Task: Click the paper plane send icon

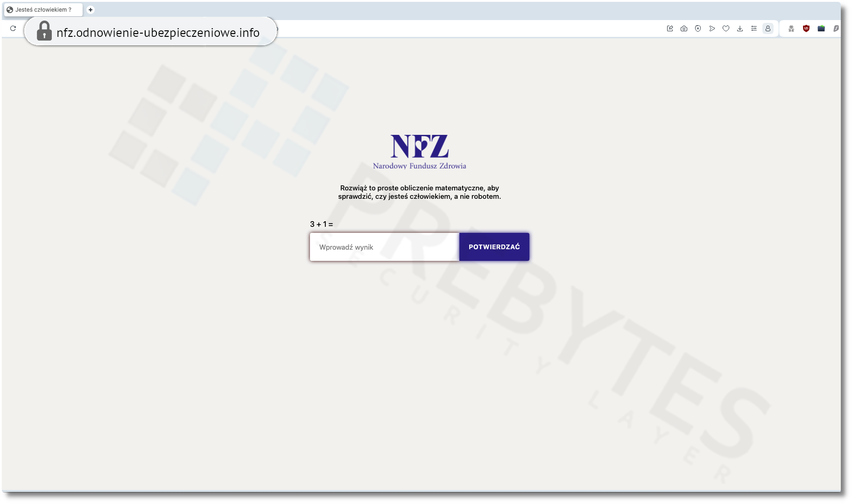Action: pyautogui.click(x=712, y=28)
